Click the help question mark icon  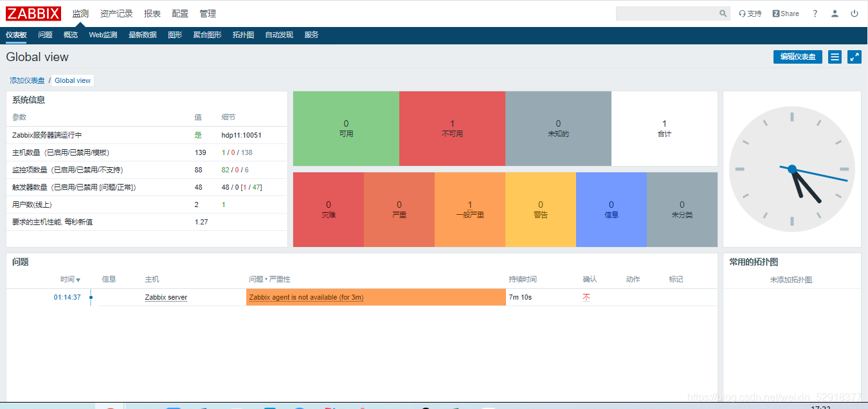[x=815, y=14]
